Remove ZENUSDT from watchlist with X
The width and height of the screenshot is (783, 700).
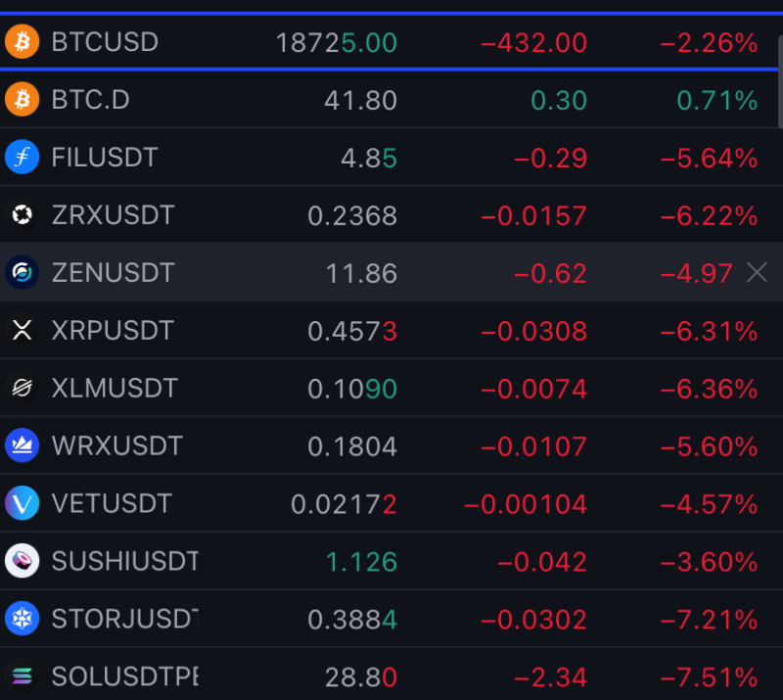(757, 272)
